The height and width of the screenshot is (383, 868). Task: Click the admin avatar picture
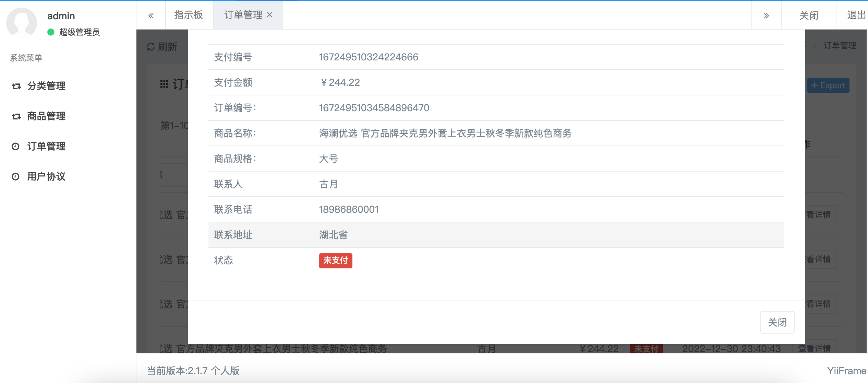click(x=21, y=23)
